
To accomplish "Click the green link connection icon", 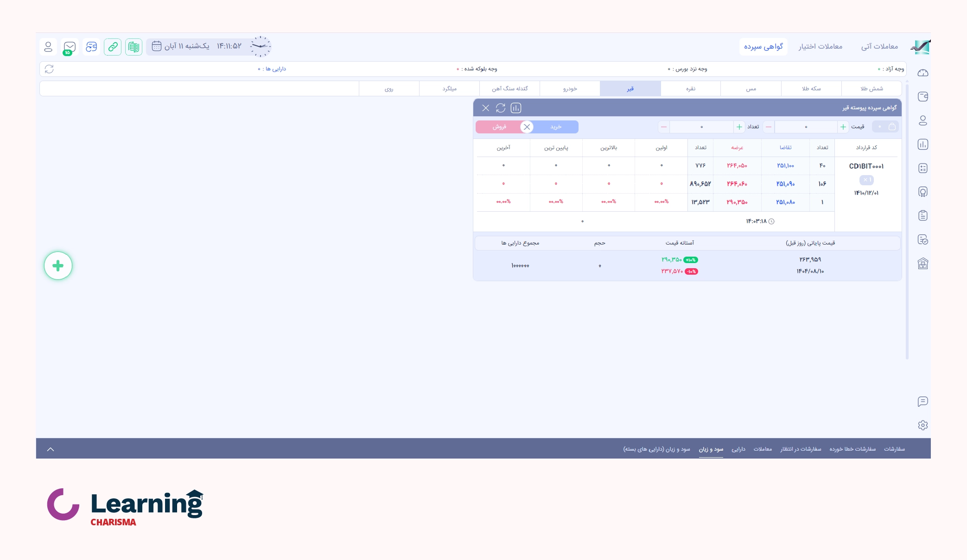I will point(113,47).
